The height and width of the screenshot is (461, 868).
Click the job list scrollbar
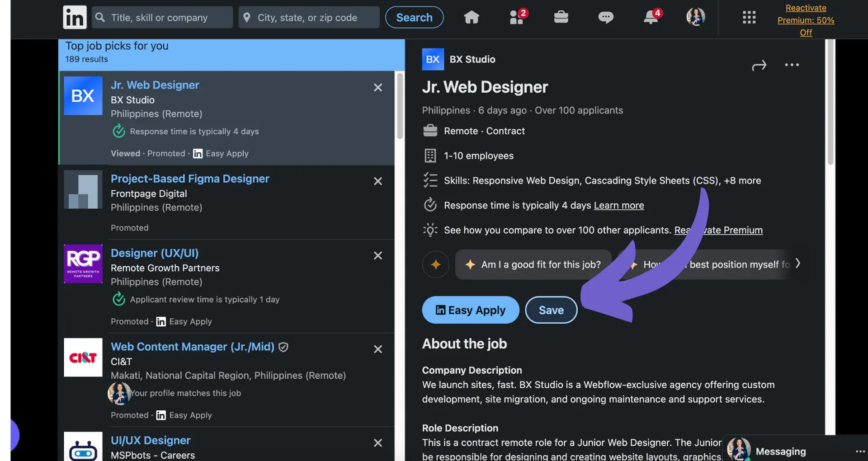400,106
